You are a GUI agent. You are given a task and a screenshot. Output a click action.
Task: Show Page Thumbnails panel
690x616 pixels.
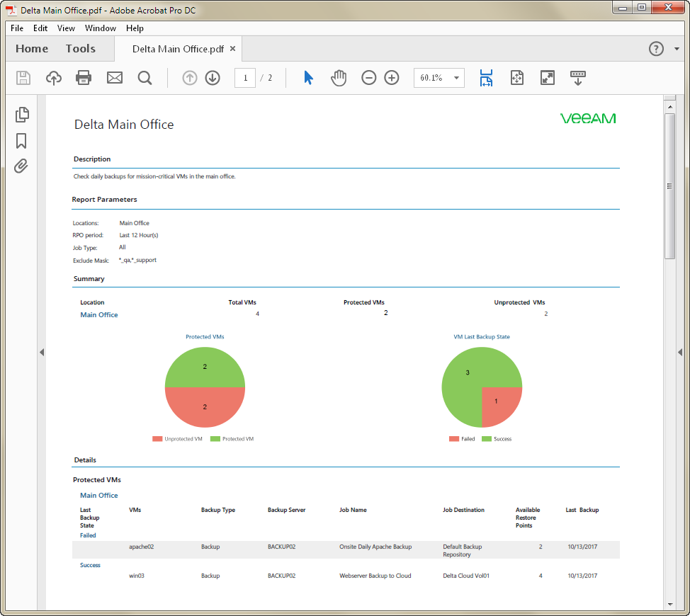coord(21,115)
